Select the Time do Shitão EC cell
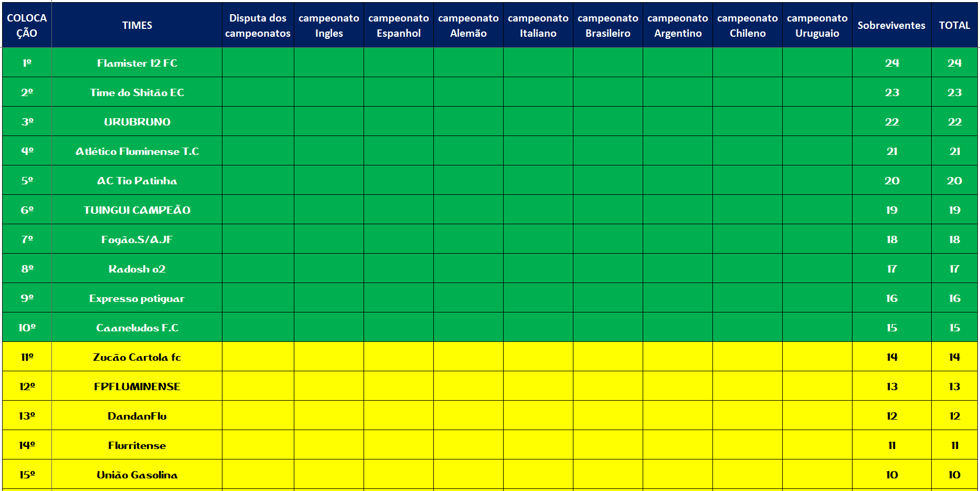Image resolution: width=980 pixels, height=491 pixels. pyautogui.click(x=137, y=92)
